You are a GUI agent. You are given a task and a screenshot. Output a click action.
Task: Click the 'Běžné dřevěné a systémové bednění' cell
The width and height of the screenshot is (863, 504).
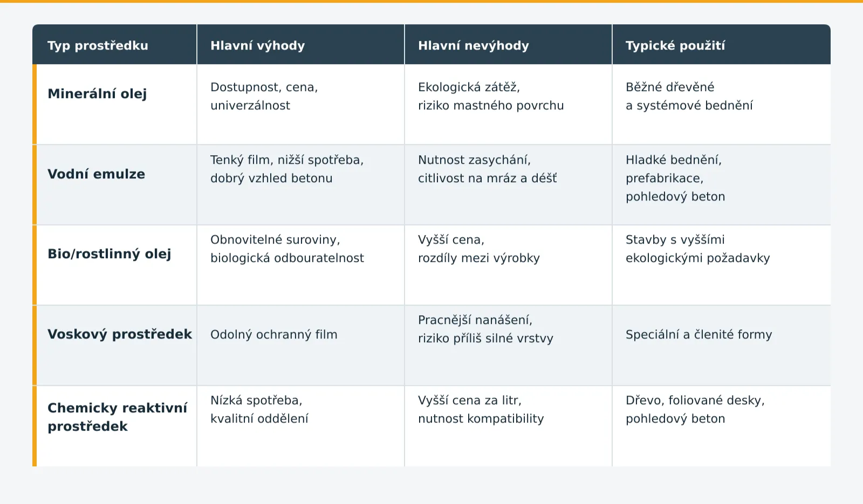pyautogui.click(x=721, y=105)
